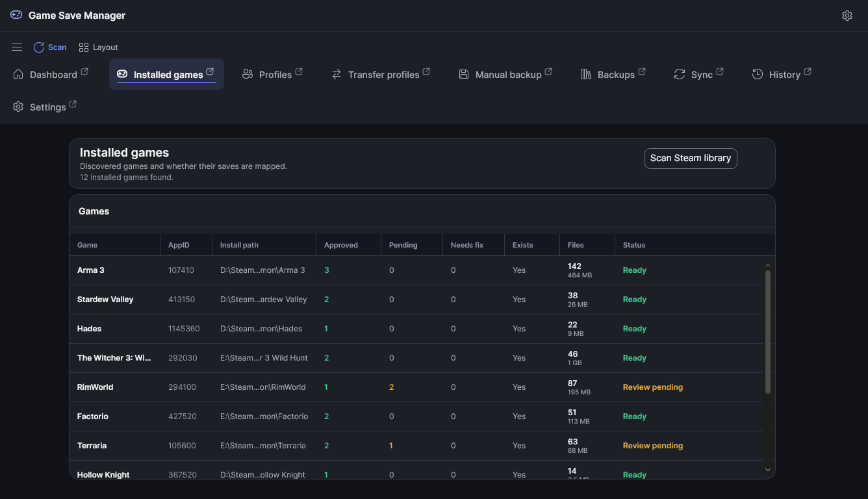
Task: Click the pending count 1 in the Terraria row
Action: pyautogui.click(x=391, y=446)
